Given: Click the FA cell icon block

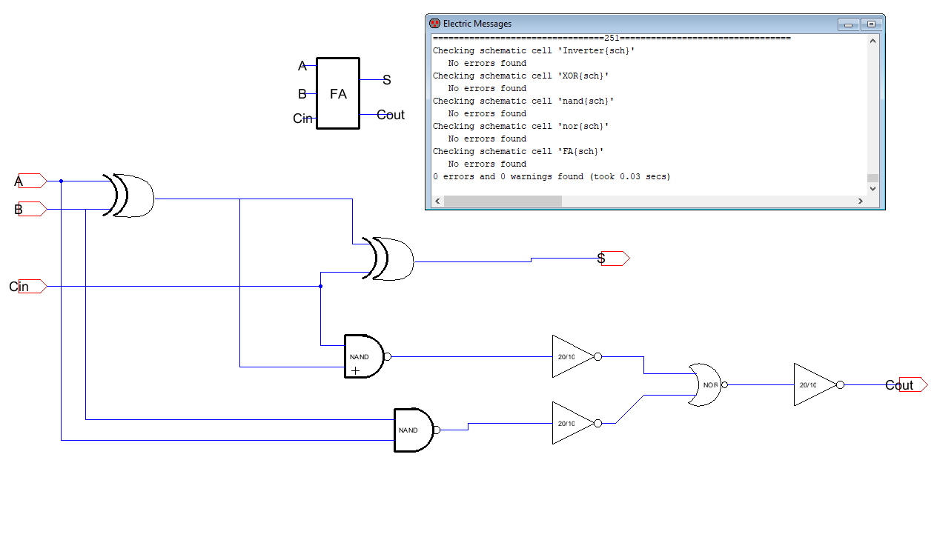Looking at the screenshot, I should 338,94.
